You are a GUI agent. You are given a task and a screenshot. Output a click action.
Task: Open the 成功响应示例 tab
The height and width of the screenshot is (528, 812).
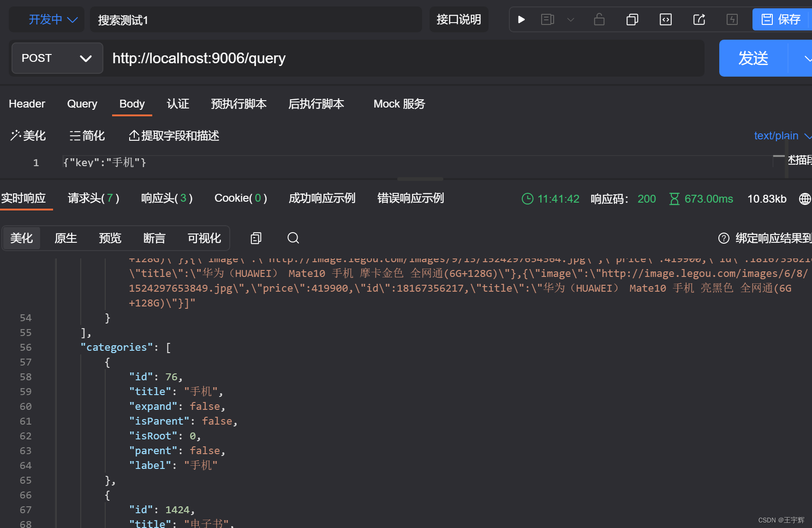tap(322, 198)
